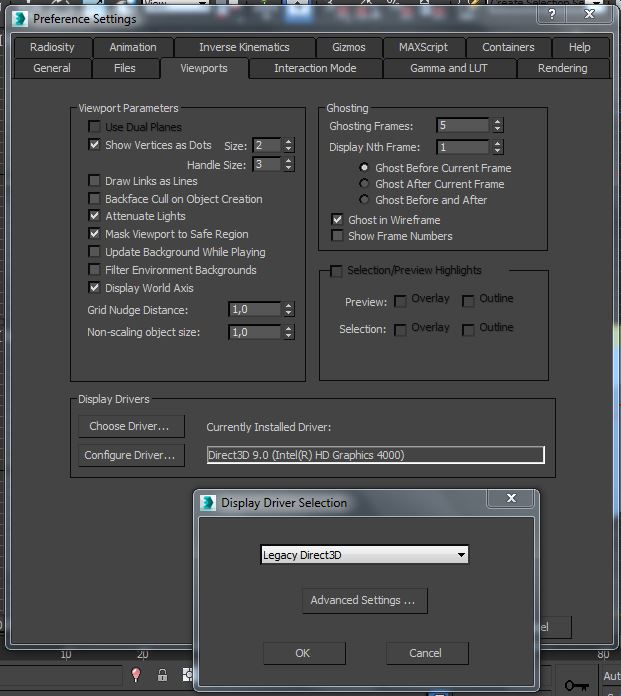Click the Preference Settings help question mark

coord(552,15)
